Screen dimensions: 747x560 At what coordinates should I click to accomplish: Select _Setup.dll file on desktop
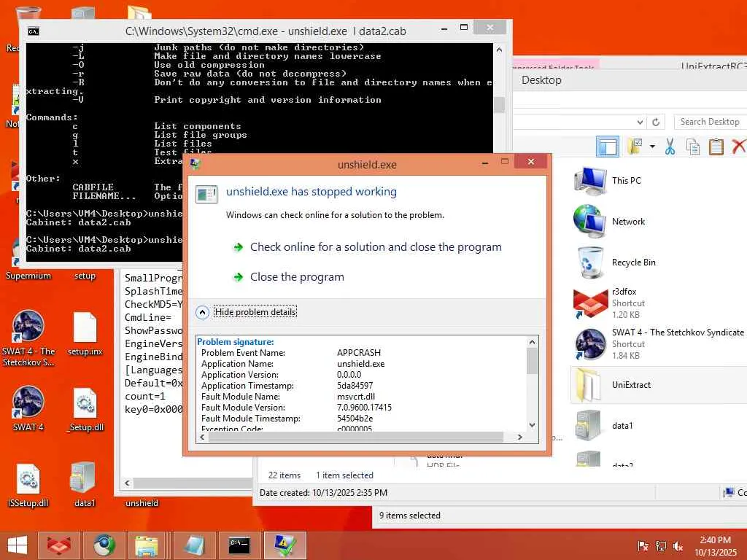[x=85, y=410]
